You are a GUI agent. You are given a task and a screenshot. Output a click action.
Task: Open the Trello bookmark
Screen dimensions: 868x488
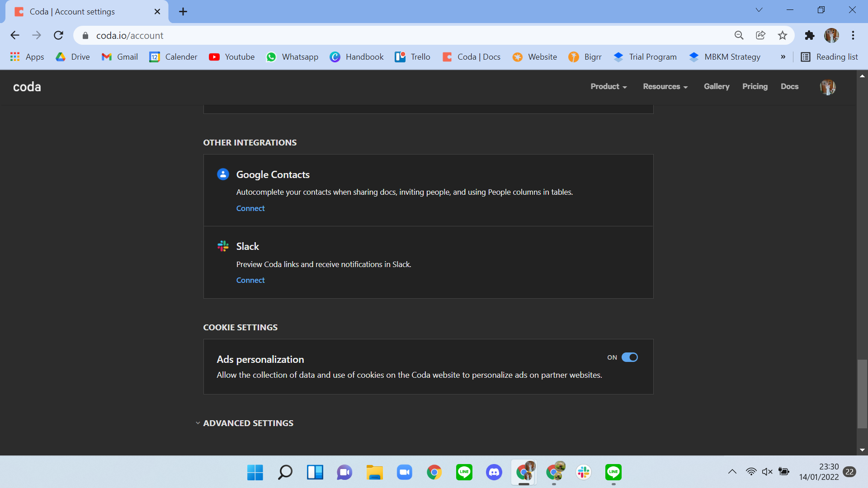click(x=412, y=57)
